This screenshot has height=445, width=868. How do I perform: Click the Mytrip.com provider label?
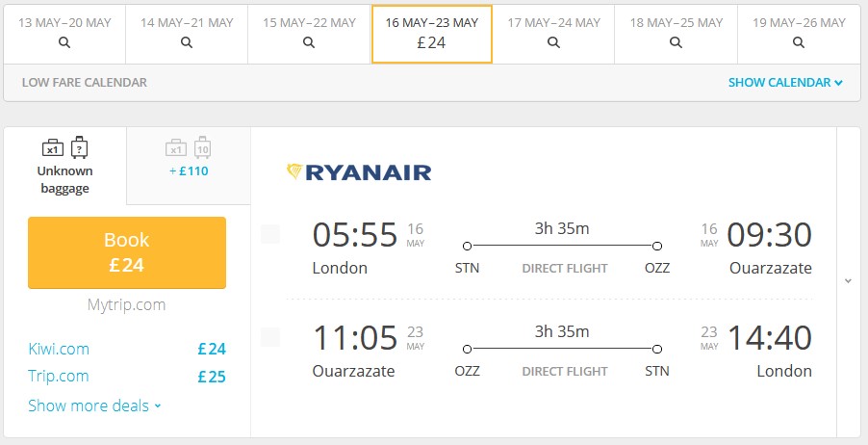[127, 304]
